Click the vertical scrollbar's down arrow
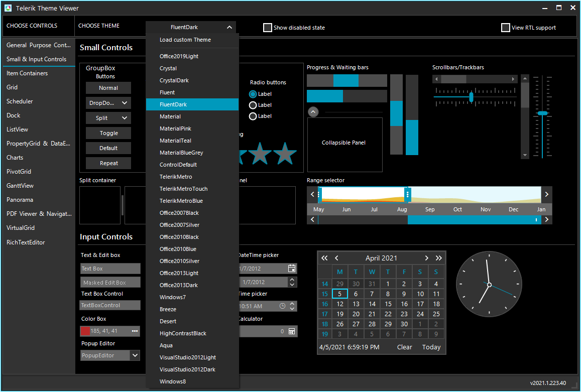Screen dimensions: 581x392 click(525, 155)
